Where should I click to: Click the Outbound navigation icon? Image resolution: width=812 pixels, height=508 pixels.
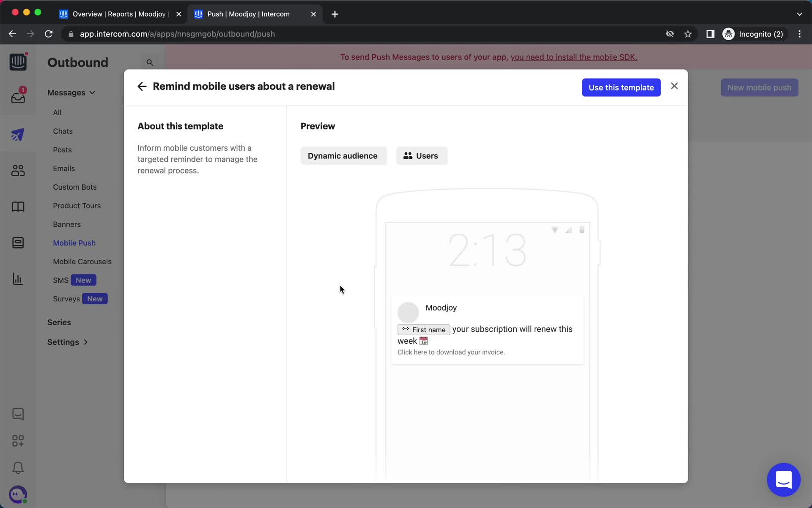[x=17, y=134]
